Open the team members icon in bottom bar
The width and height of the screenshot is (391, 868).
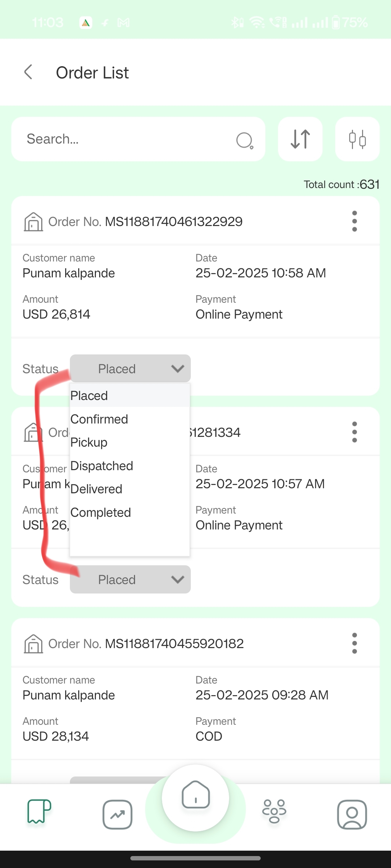click(x=274, y=811)
